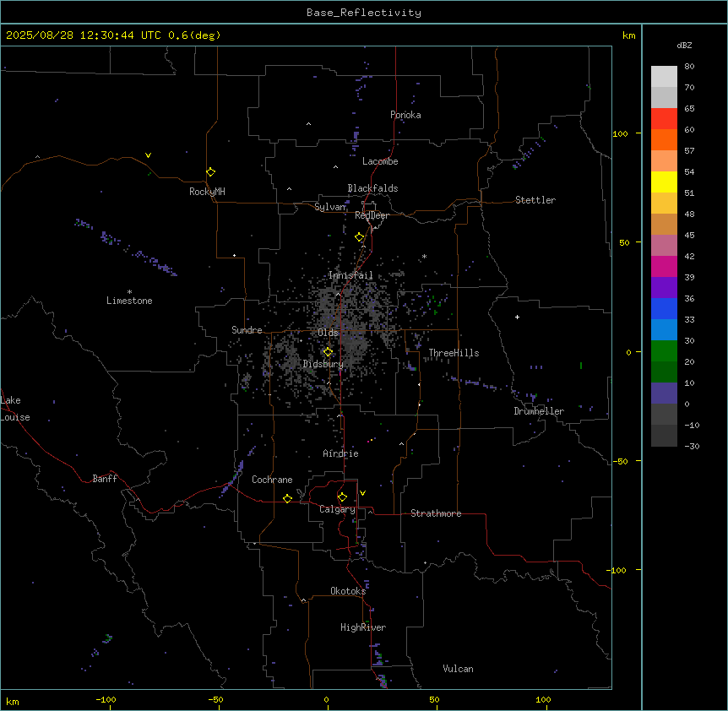Click the Cochrane label
Image resolution: width=728 pixels, height=711 pixels.
pyautogui.click(x=272, y=480)
